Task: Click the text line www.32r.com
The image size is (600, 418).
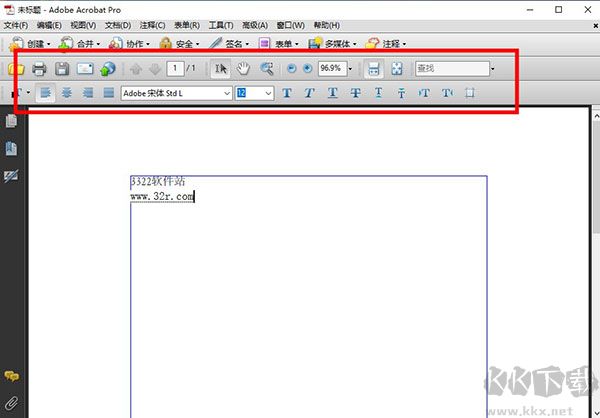Action: point(162,196)
